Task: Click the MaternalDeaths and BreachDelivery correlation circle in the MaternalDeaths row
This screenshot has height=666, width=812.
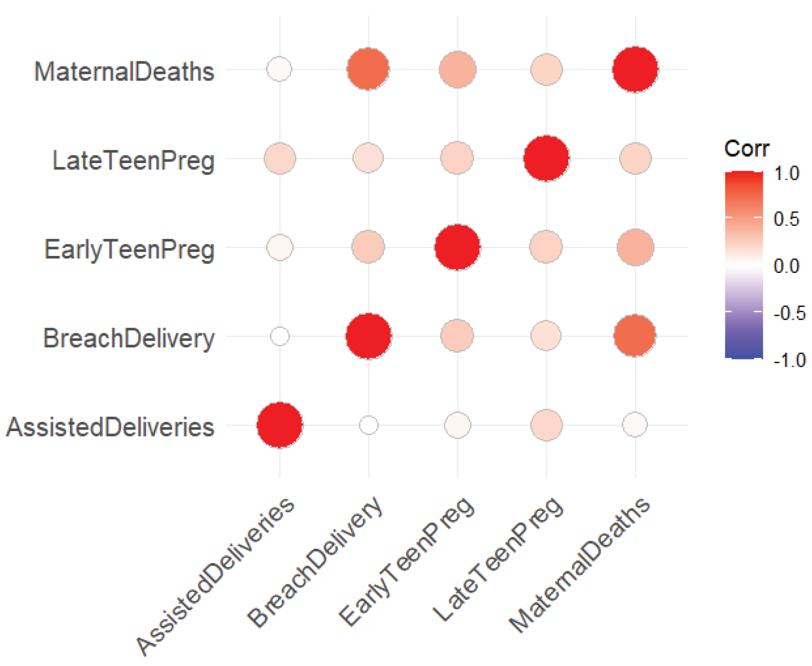Action: point(368,69)
